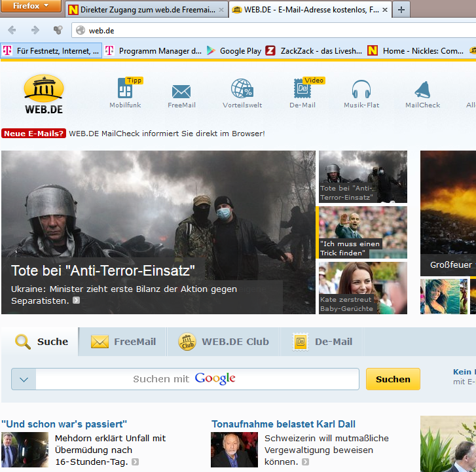
Task: Open the Tonaufnahme belastet Karl Dall headline
Action: pos(284,424)
